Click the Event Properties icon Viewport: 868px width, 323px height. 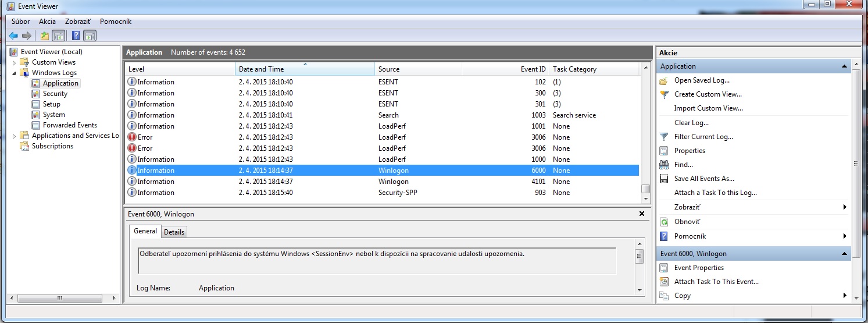point(665,268)
